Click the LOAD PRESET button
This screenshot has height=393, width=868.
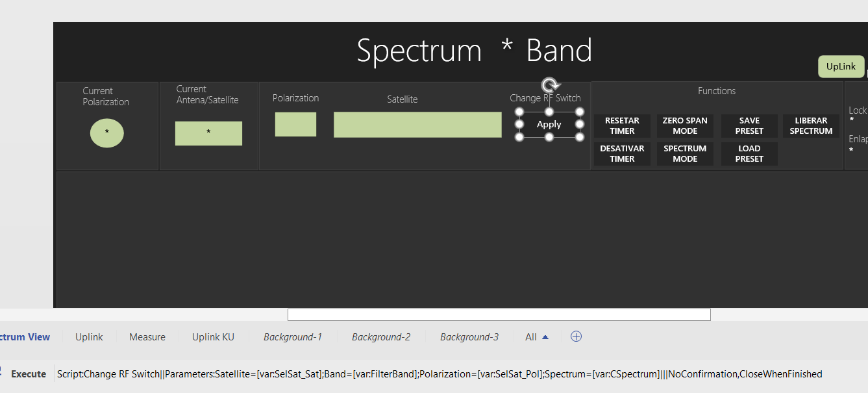[x=749, y=154]
